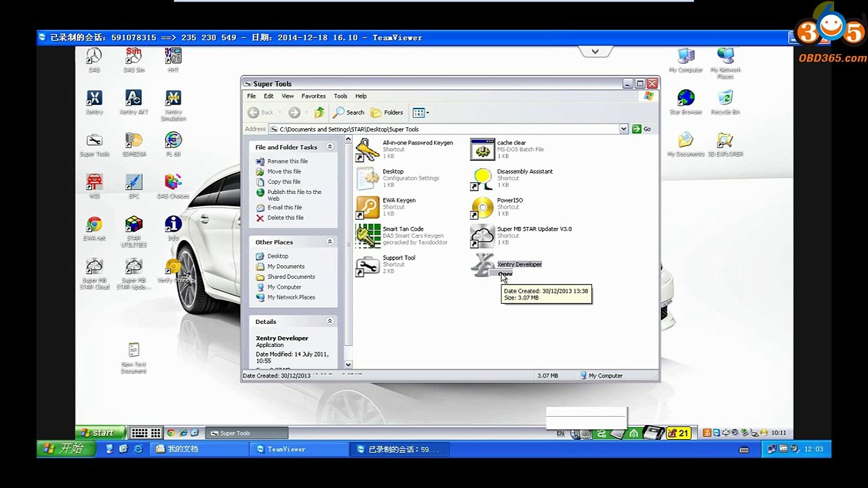Click Super Tools button in remote taskbar
Image resolution: width=868 pixels, height=488 pixels.
coord(248,433)
